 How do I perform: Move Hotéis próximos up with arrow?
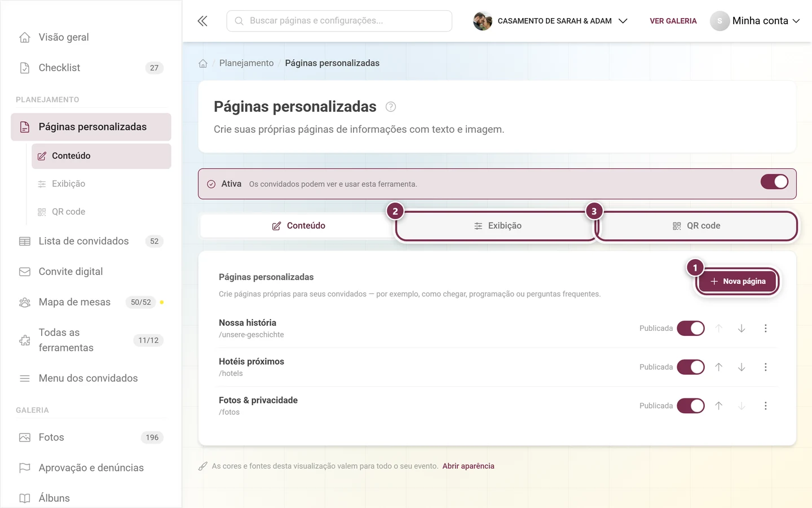point(719,367)
